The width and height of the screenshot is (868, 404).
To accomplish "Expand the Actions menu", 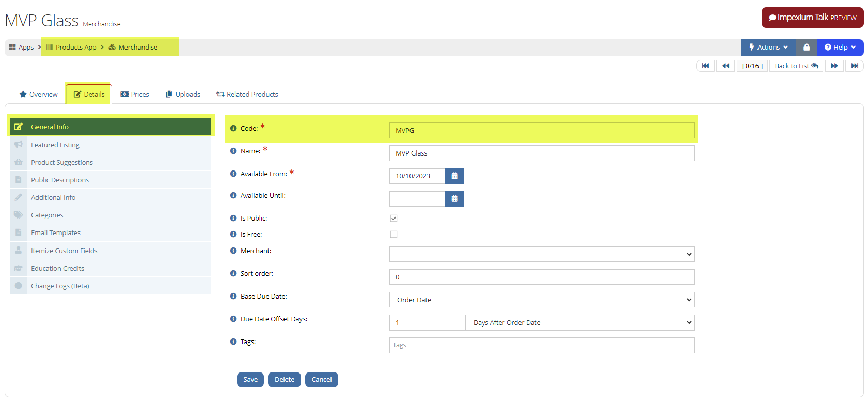I will pos(768,47).
